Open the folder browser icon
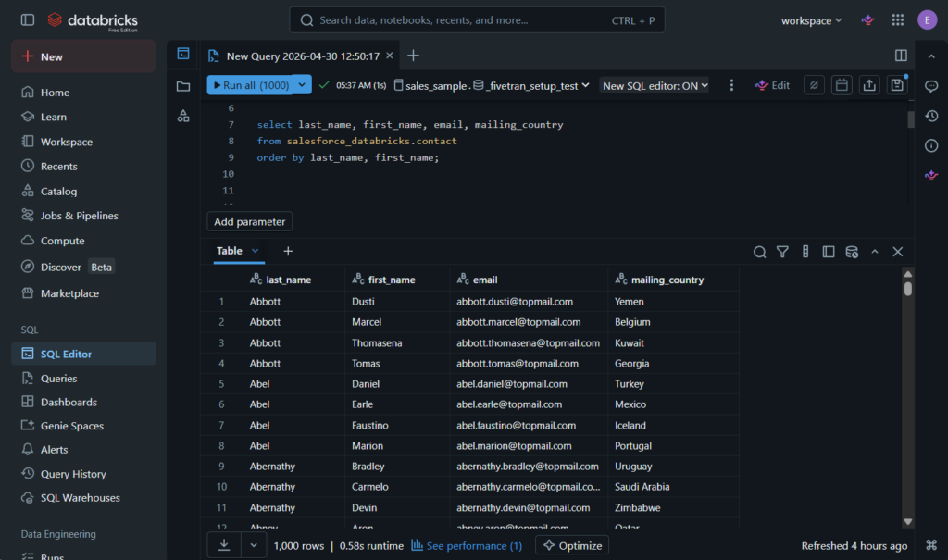 pos(183,86)
